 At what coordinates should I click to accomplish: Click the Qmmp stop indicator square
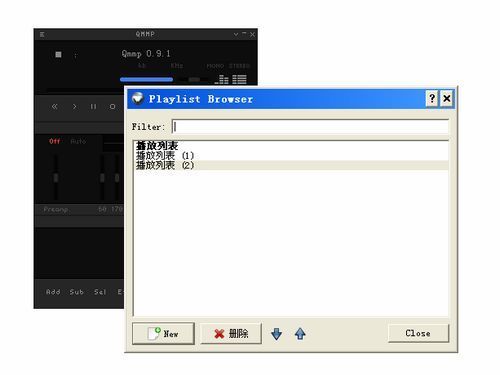[58, 54]
